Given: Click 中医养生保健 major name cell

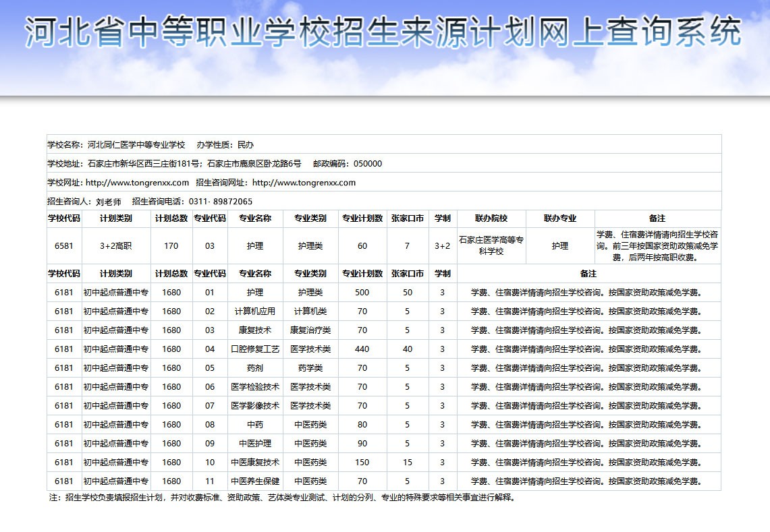Looking at the screenshot, I should click(255, 481).
